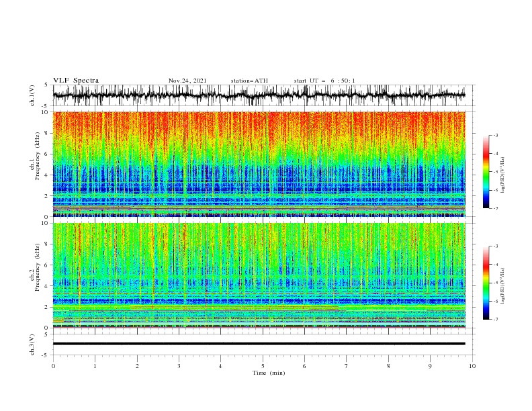
Task: Click the "-5" tick on lower colorbar
Action: click(495, 283)
